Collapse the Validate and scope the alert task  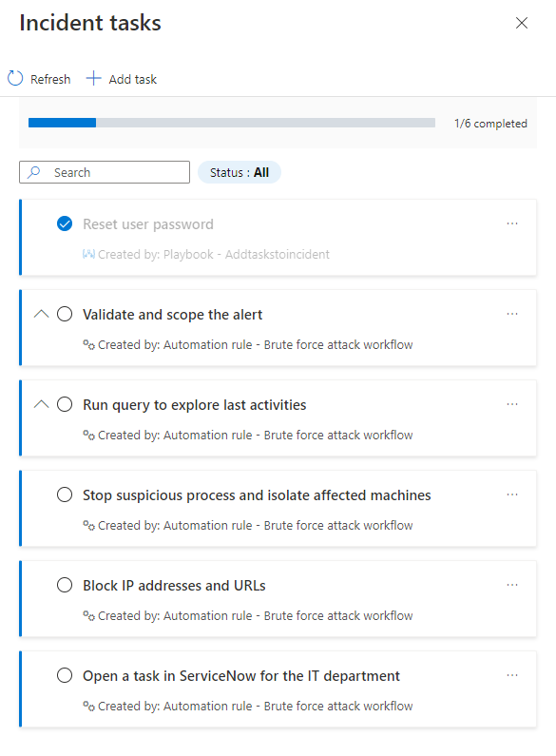coord(42,314)
